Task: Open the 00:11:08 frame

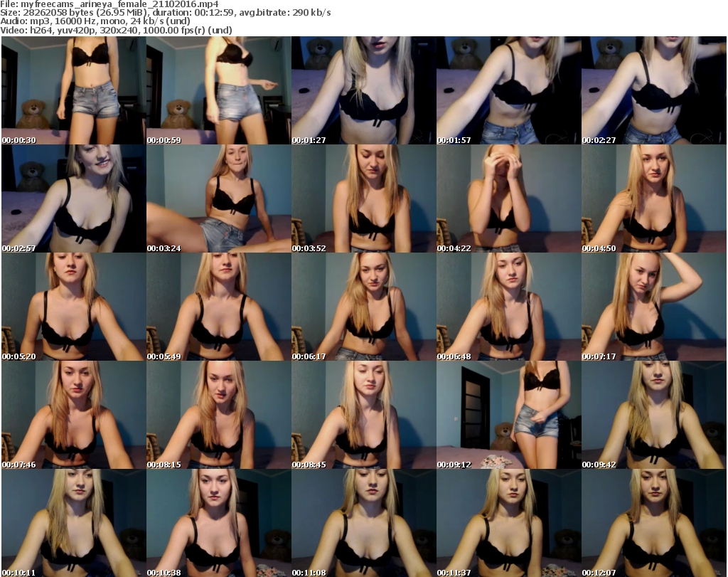Action: pos(363,523)
